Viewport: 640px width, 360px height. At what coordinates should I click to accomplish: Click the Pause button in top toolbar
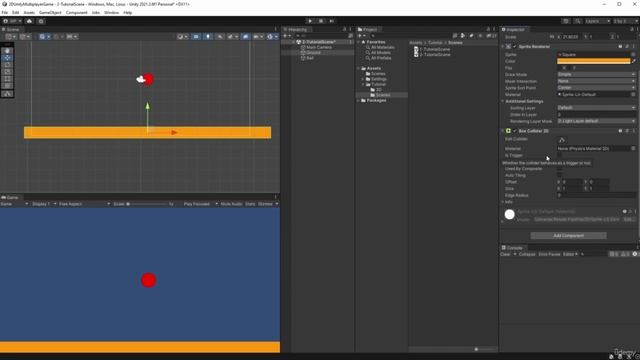(321, 21)
